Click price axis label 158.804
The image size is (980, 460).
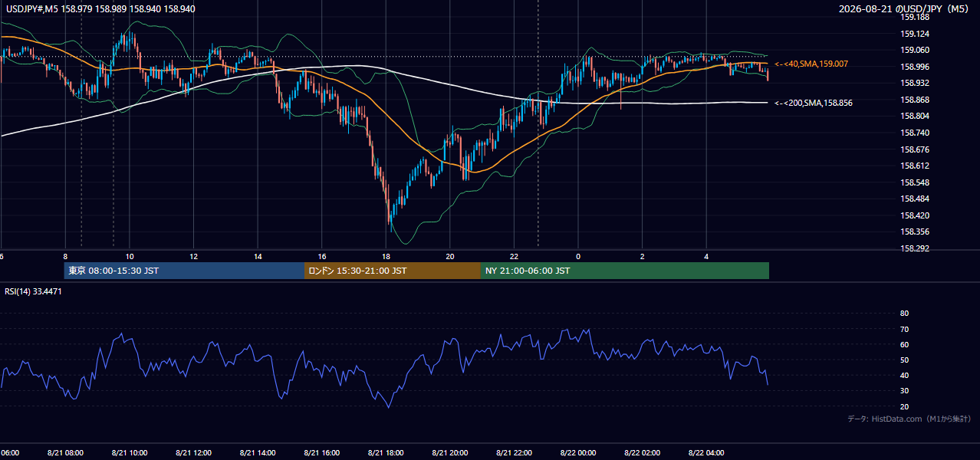914,116
